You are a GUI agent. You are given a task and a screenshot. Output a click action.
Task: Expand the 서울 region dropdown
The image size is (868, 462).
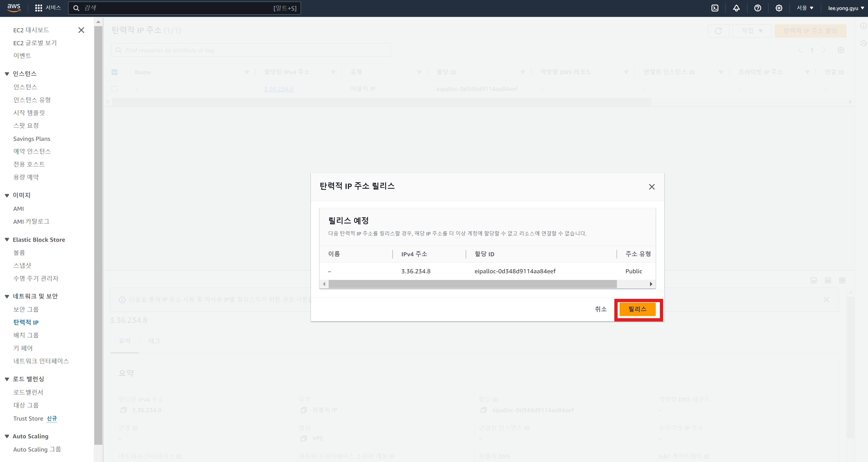(x=805, y=8)
